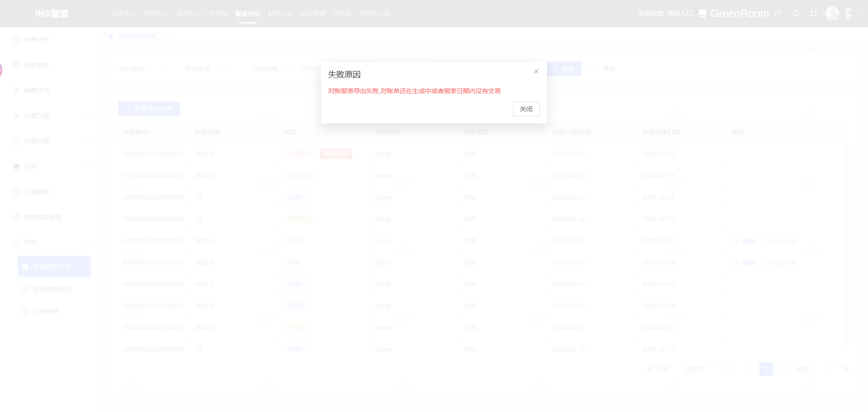This screenshot has width=868, height=412.
Task: Click the INS管家 logo
Action: (x=52, y=14)
